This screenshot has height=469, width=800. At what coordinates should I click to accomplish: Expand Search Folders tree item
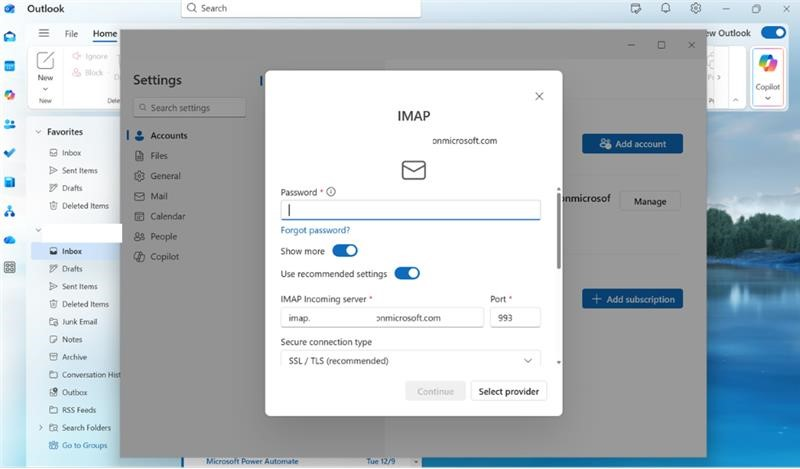coord(41,428)
